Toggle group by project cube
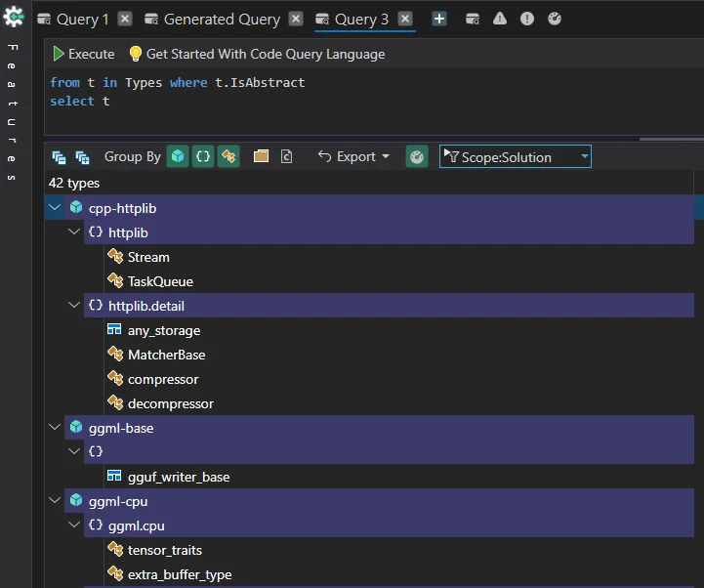Image resolution: width=704 pixels, height=588 pixels. 178,156
